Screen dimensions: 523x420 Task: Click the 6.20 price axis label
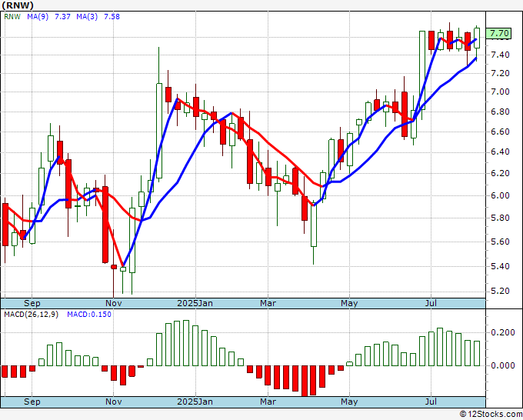500,173
